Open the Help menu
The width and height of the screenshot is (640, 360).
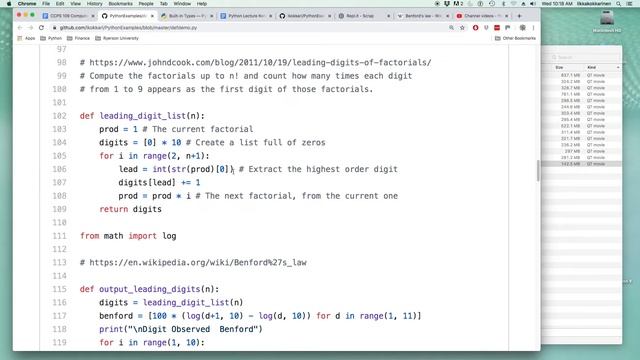pos(202,4)
